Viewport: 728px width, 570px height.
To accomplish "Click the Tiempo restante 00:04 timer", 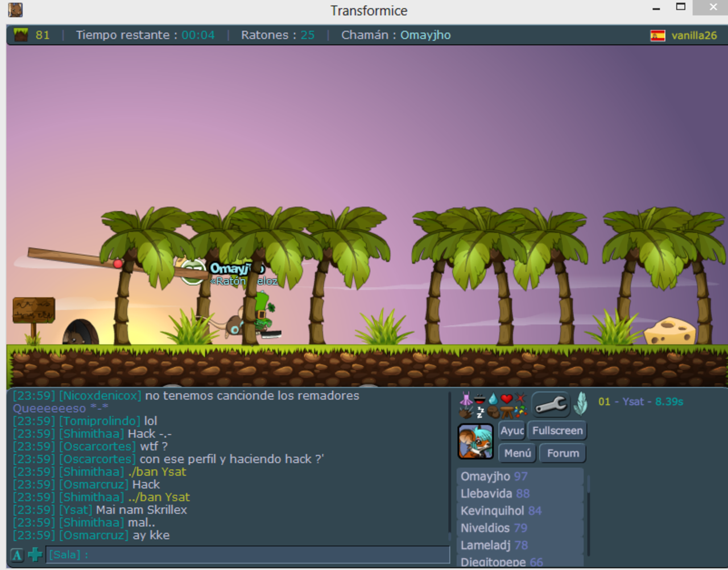I will [x=146, y=35].
